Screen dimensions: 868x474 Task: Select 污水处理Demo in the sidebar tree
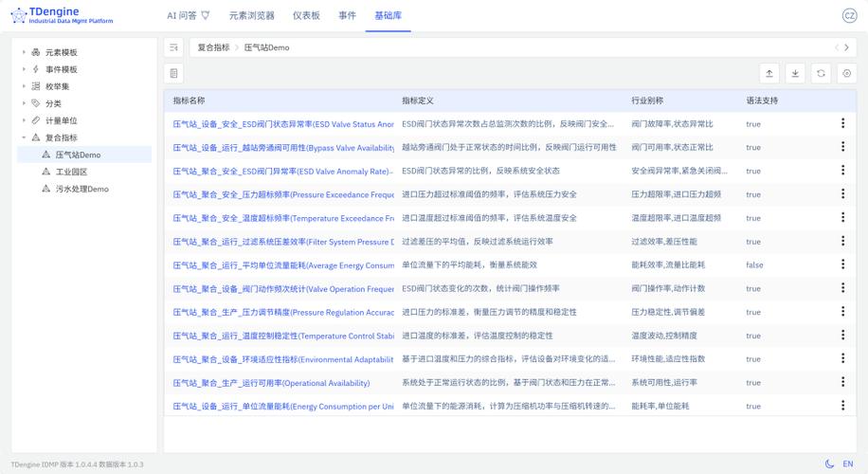[81, 189]
